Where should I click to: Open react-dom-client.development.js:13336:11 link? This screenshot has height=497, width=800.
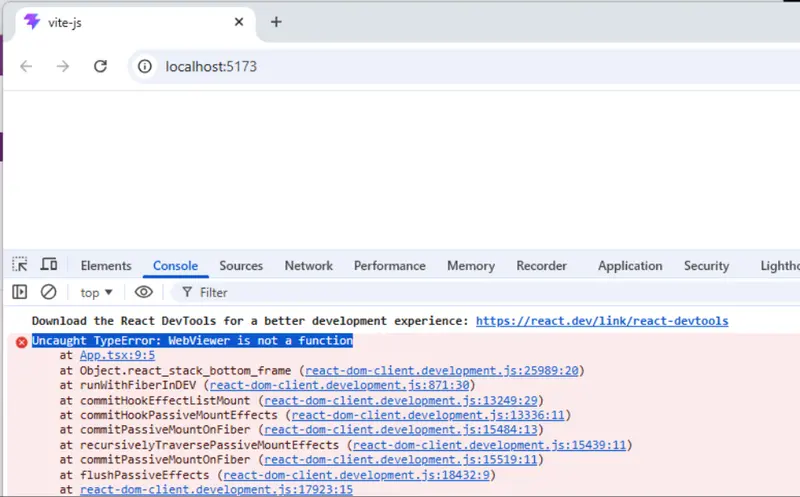(428, 415)
